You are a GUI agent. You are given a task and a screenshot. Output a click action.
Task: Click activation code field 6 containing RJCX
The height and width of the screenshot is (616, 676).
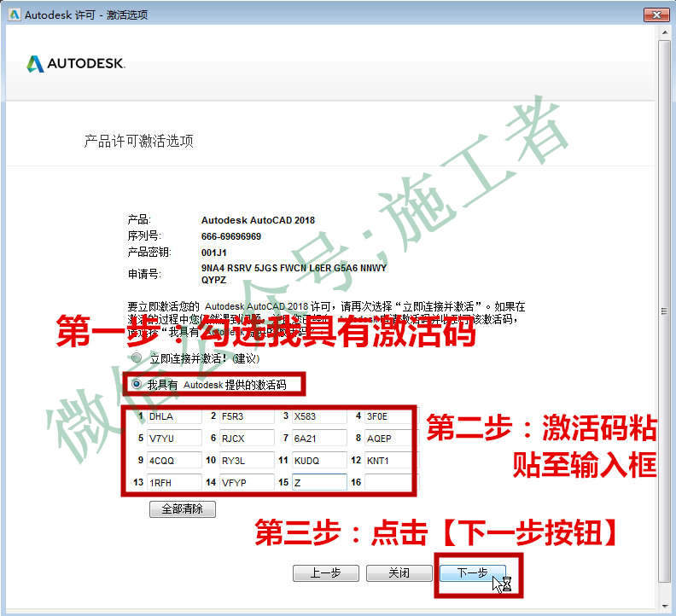(247, 439)
